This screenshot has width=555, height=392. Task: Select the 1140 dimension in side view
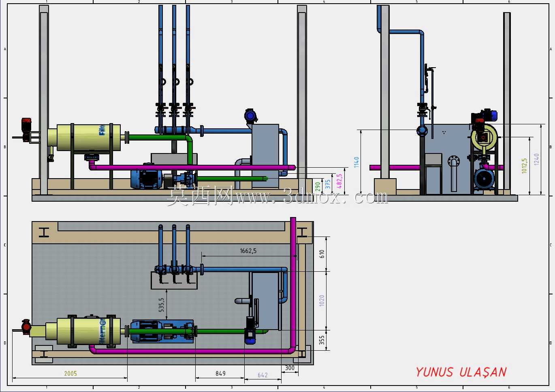356,162
